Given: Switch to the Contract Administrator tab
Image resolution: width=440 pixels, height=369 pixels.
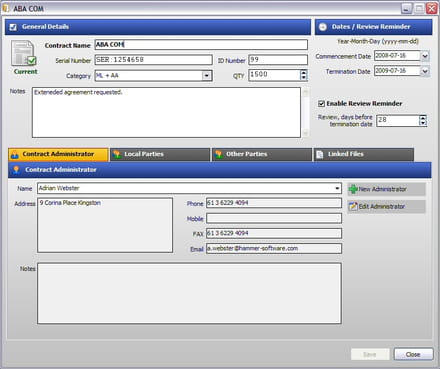Looking at the screenshot, I should (58, 154).
